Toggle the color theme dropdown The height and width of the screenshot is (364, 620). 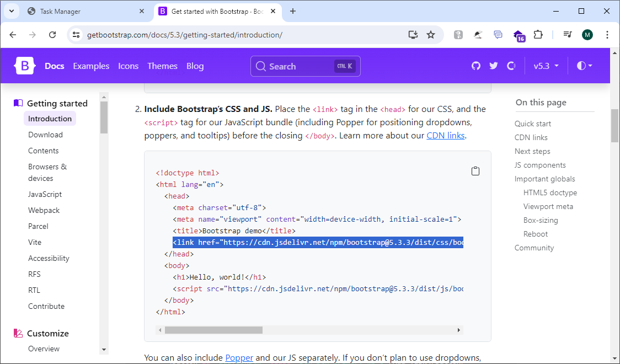[x=584, y=66]
